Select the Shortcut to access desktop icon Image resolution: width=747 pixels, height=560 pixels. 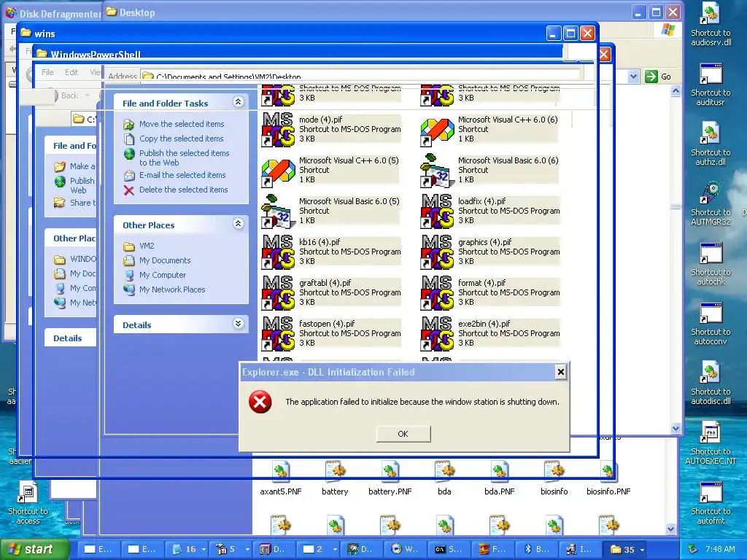28,492
